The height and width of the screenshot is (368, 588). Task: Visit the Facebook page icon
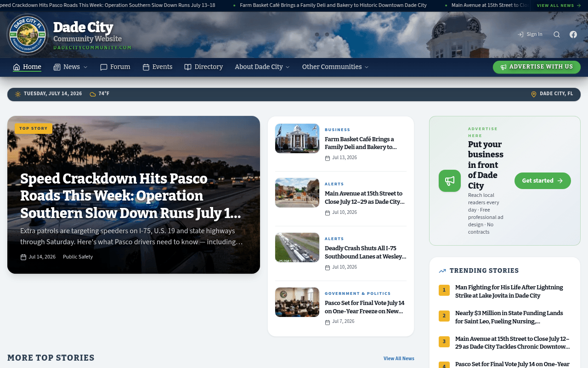pyautogui.click(x=573, y=34)
